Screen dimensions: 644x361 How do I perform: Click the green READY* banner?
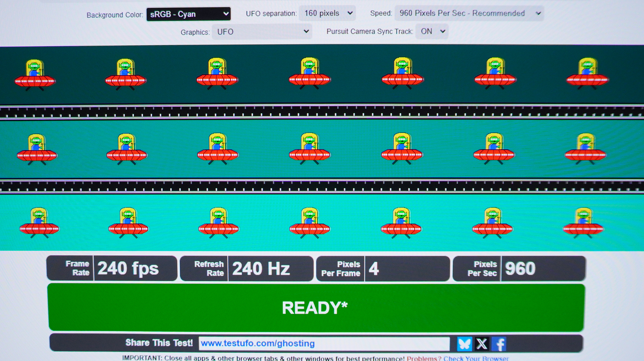pyautogui.click(x=316, y=308)
